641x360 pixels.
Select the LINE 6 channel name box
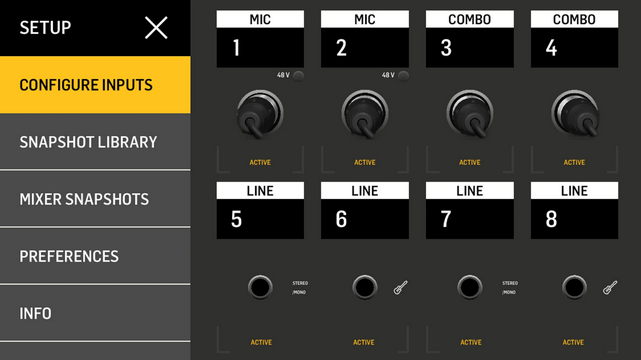[365, 210]
